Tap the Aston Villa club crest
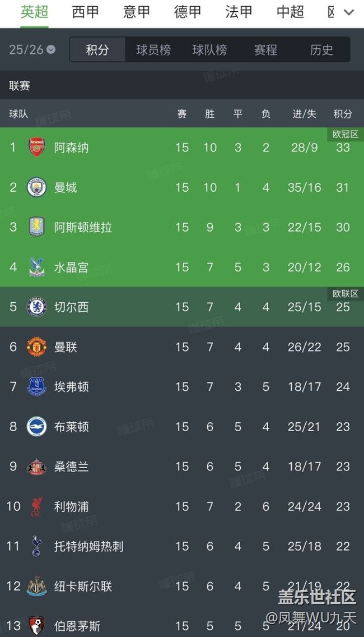 pos(37,227)
